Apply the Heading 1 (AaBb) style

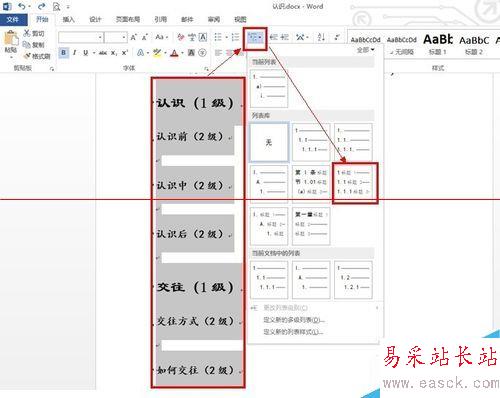pyautogui.click(x=438, y=45)
